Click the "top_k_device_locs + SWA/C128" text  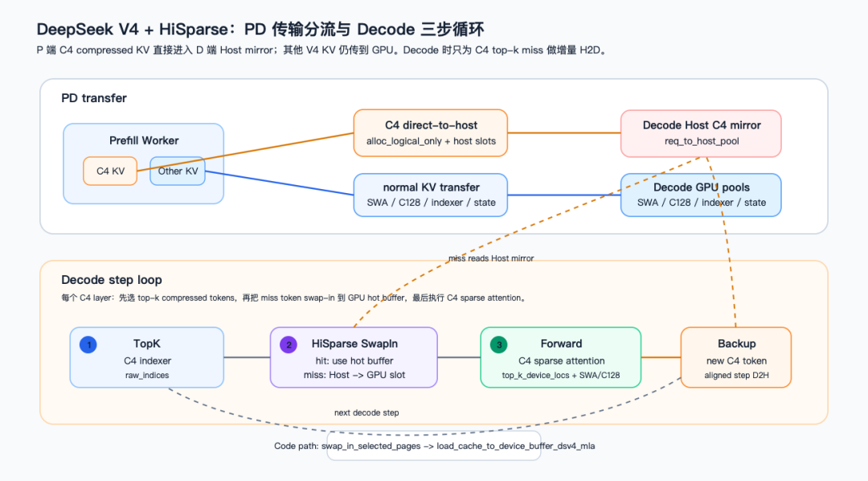[x=561, y=375]
